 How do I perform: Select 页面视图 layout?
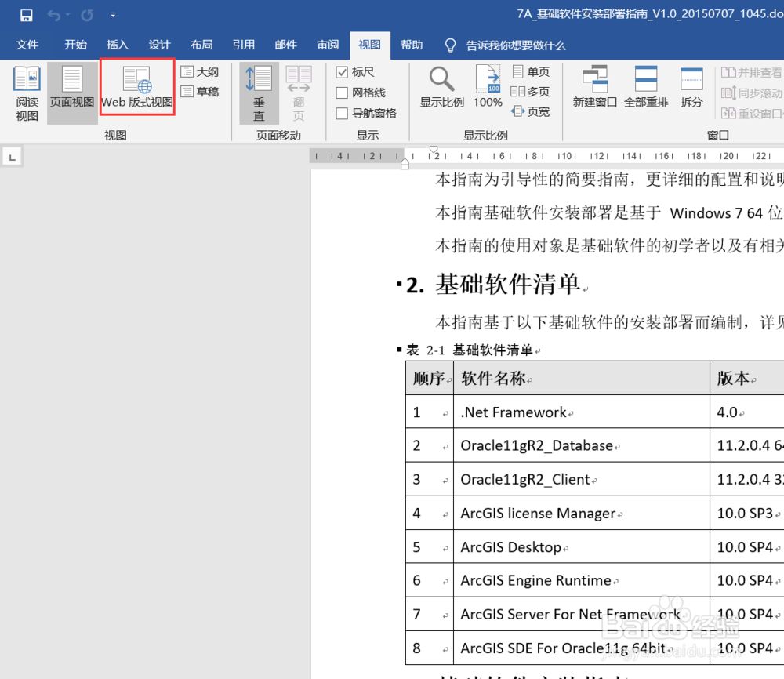click(x=72, y=93)
